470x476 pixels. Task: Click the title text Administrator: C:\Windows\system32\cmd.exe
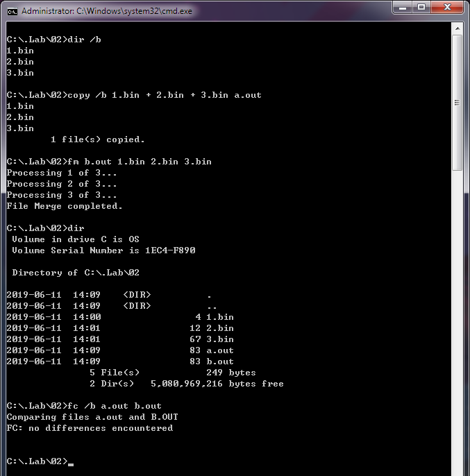pyautogui.click(x=107, y=11)
